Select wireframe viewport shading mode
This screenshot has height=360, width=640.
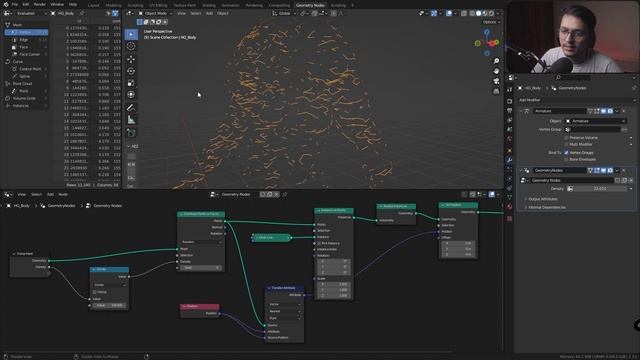472,13
